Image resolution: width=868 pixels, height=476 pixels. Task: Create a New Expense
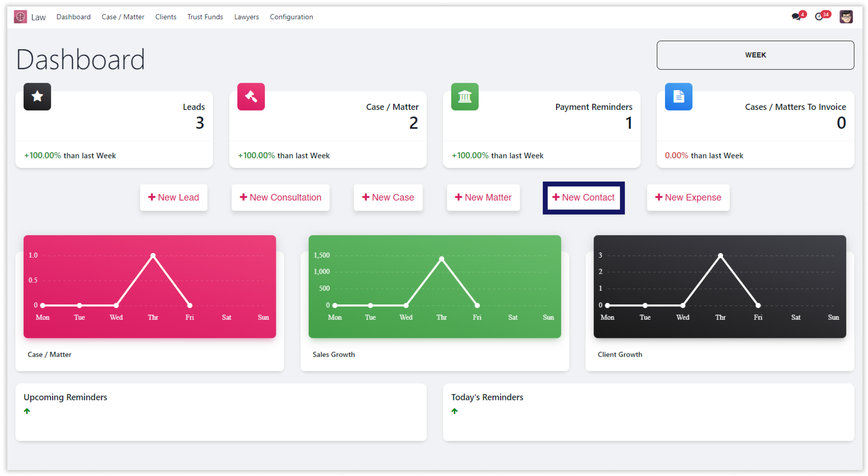tap(688, 197)
